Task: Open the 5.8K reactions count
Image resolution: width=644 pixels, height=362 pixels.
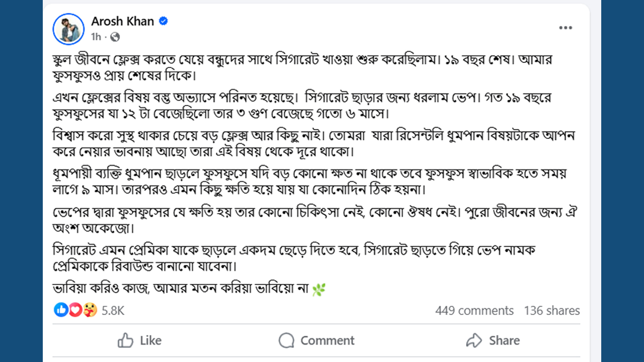Action: [113, 311]
